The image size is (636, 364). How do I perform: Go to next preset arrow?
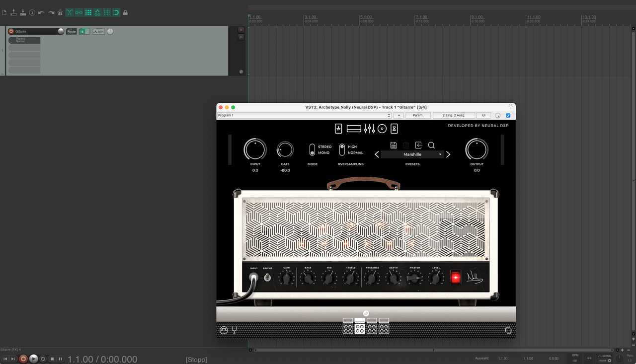click(448, 154)
